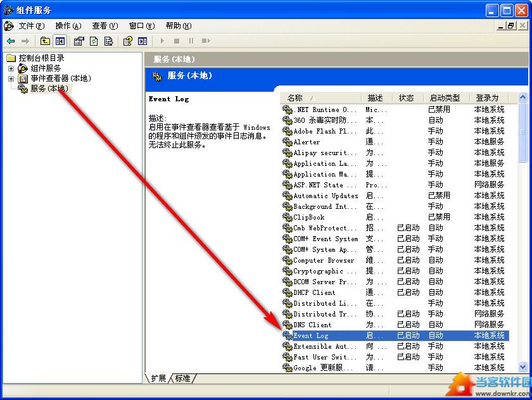
Task: Select the COM+ Event System service name
Action: (x=326, y=239)
